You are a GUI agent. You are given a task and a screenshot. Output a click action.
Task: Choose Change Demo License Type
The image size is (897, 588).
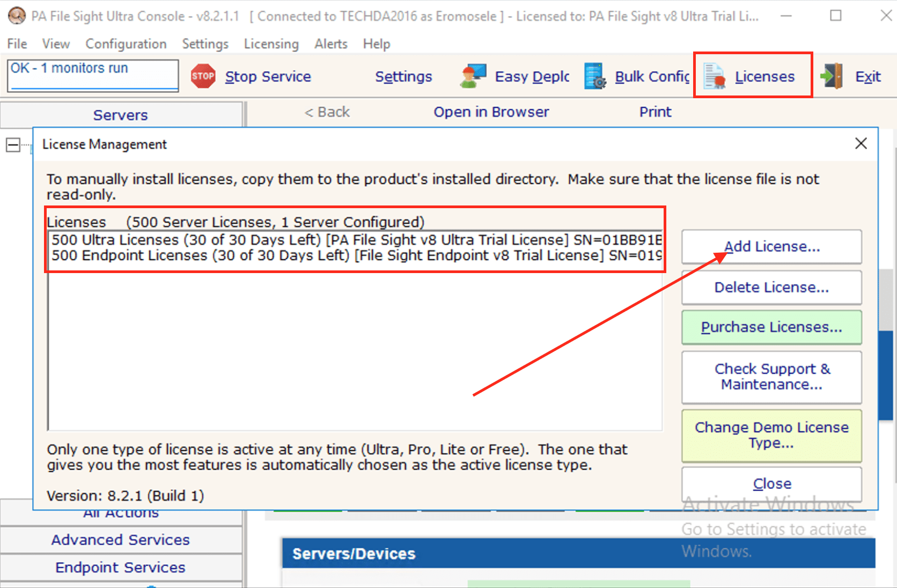pyautogui.click(x=771, y=435)
